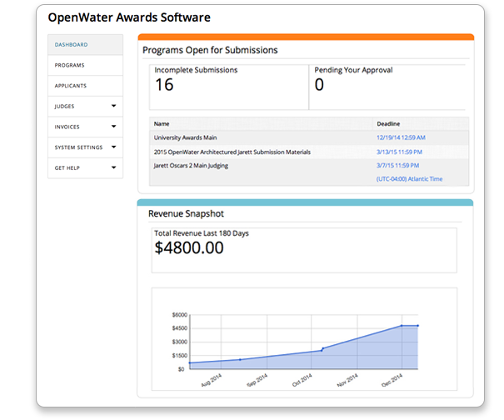Image resolution: width=504 pixels, height=420 pixels.
Task: Click the Sep 2014 axis label
Action: pyautogui.click(x=257, y=380)
